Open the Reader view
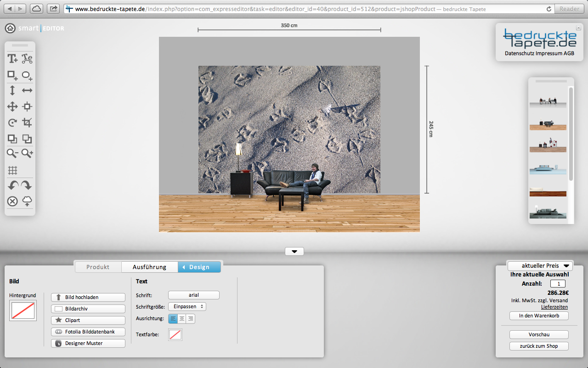Screen dimensions: 588x368 570,9
